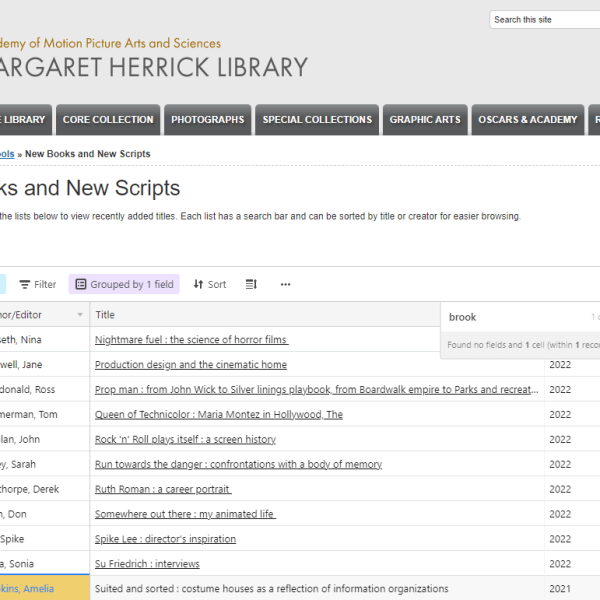This screenshot has height=600, width=600.
Task: Open the three-dot more options menu
Action: [x=285, y=285]
